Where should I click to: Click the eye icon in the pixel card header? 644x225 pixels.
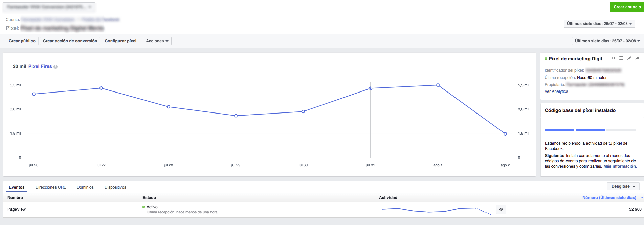pos(613,58)
